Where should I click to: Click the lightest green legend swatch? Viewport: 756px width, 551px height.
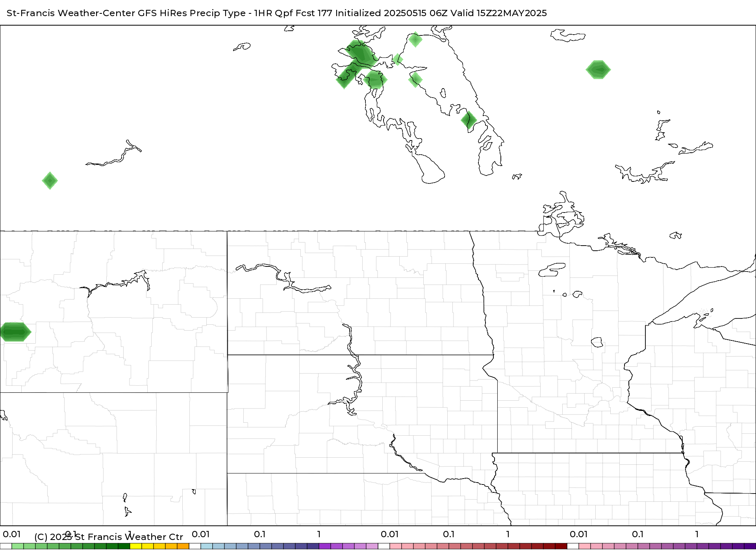point(18,546)
